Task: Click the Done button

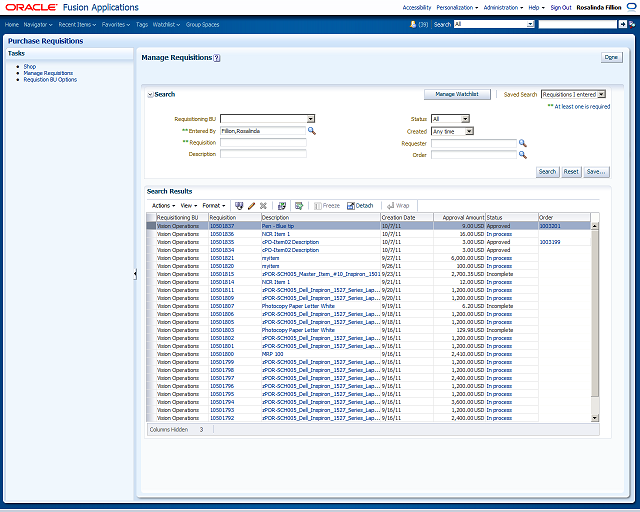Action: [x=611, y=58]
